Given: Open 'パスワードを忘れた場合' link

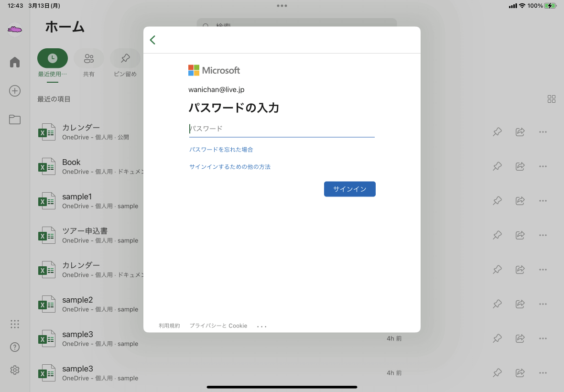Looking at the screenshot, I should click(221, 150).
